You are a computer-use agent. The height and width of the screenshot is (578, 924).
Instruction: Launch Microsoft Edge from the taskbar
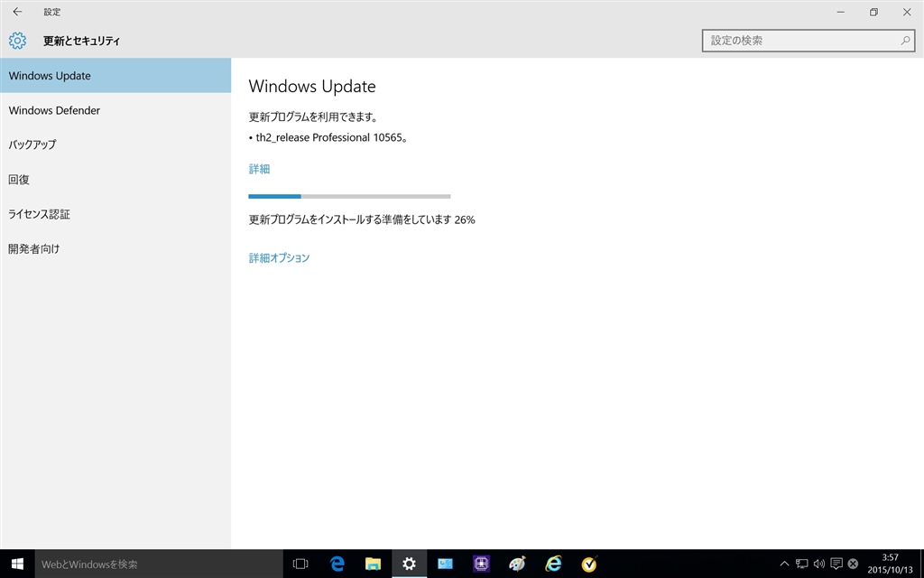click(337, 564)
